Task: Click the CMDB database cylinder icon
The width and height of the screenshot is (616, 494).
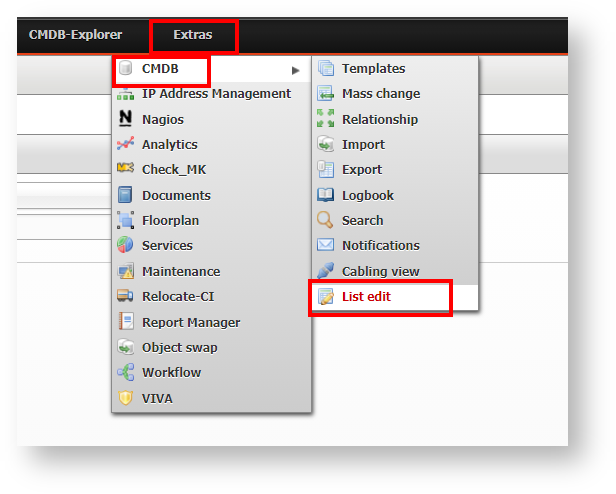Action: 125,68
